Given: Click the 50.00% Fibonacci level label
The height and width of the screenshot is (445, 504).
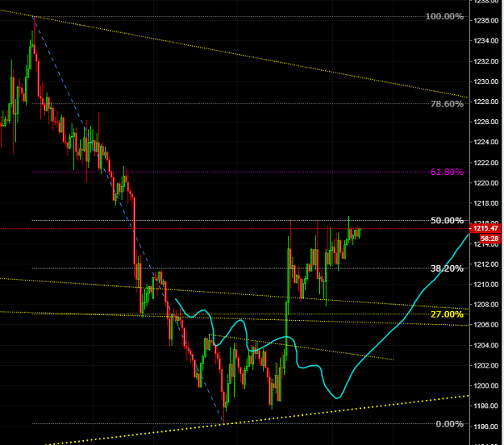Looking at the screenshot, I should coord(447,220).
